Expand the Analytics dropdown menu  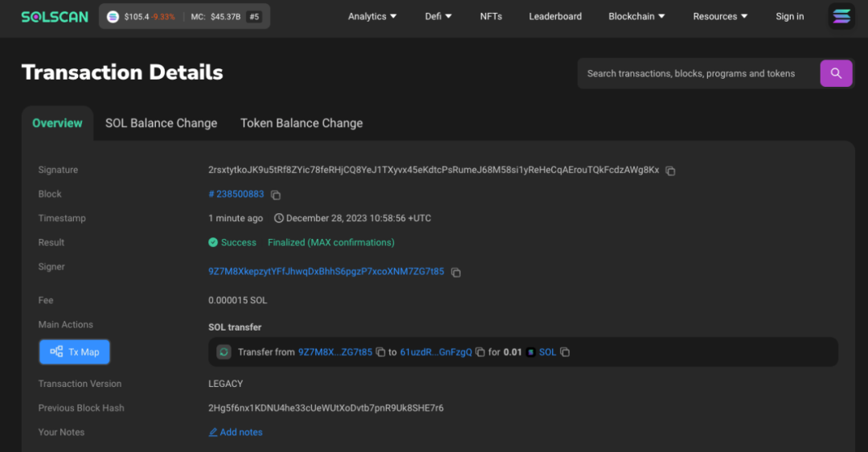372,16
